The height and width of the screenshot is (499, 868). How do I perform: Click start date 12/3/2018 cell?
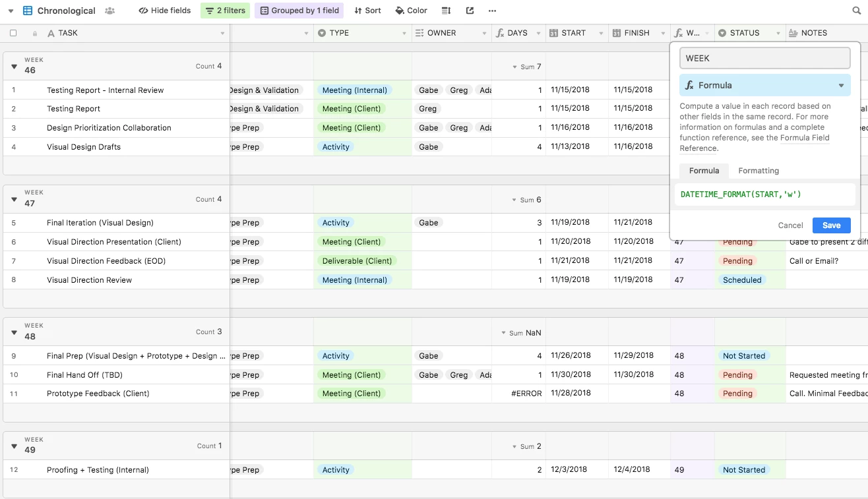[576, 470]
